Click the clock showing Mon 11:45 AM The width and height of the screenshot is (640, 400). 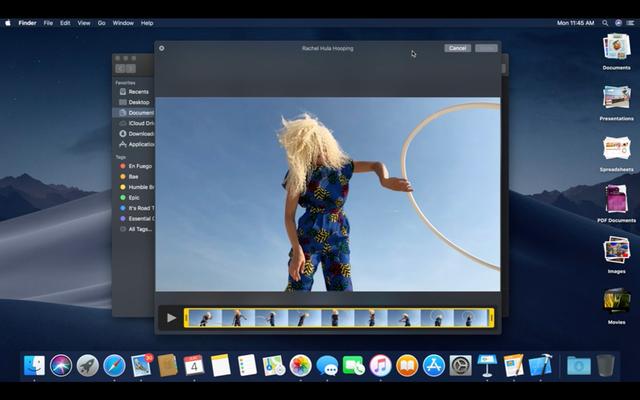(576, 23)
